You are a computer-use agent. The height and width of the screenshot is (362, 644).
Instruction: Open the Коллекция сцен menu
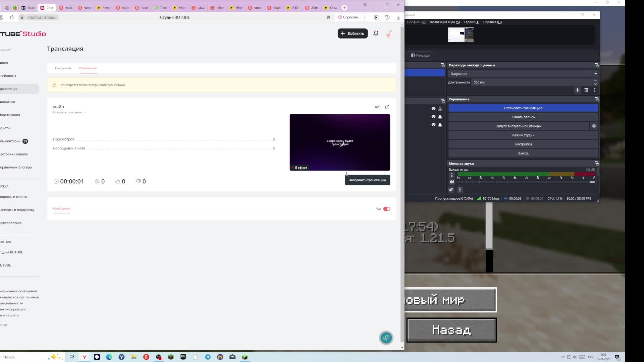coord(444,22)
